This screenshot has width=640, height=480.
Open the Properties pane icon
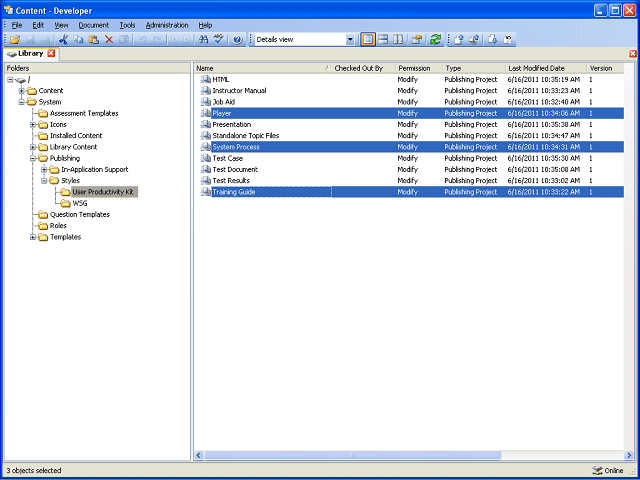click(x=416, y=40)
